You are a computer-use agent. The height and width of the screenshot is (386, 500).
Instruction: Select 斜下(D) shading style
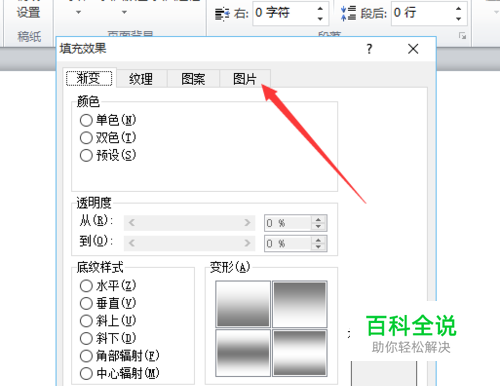point(108,338)
